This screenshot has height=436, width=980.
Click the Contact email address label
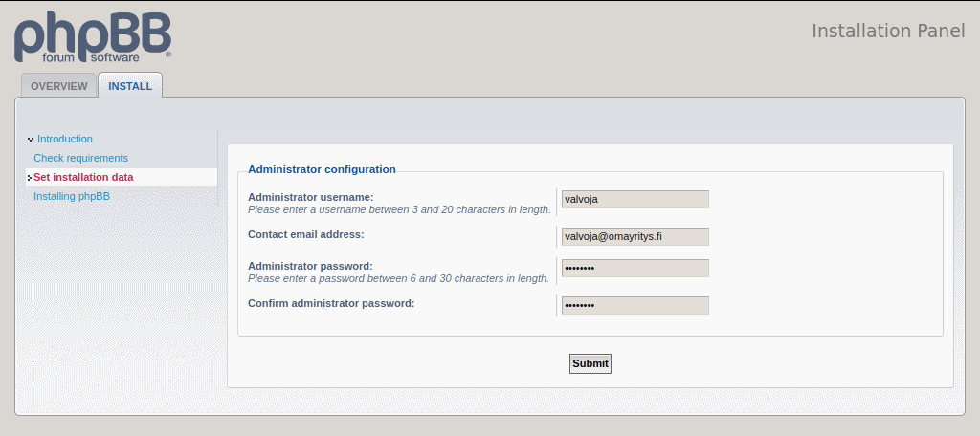click(305, 234)
